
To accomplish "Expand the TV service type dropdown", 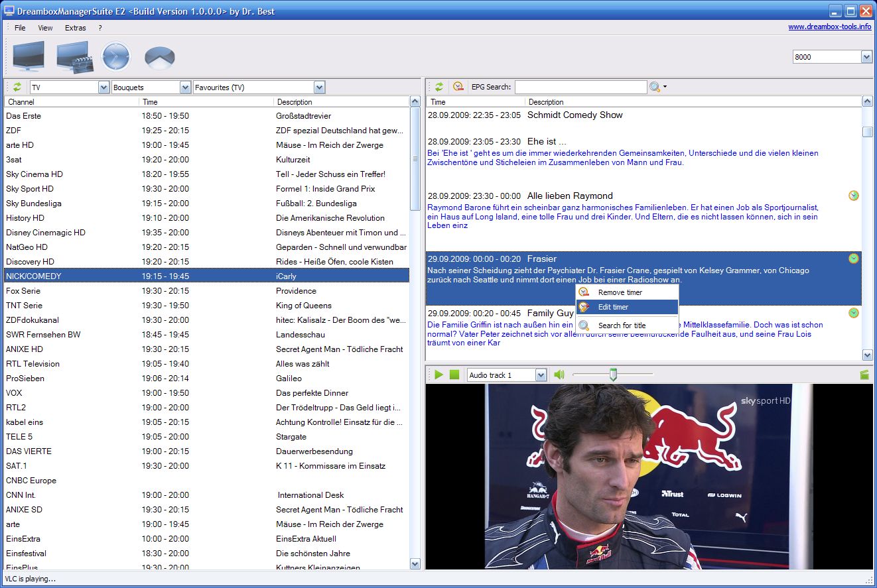I will point(103,88).
